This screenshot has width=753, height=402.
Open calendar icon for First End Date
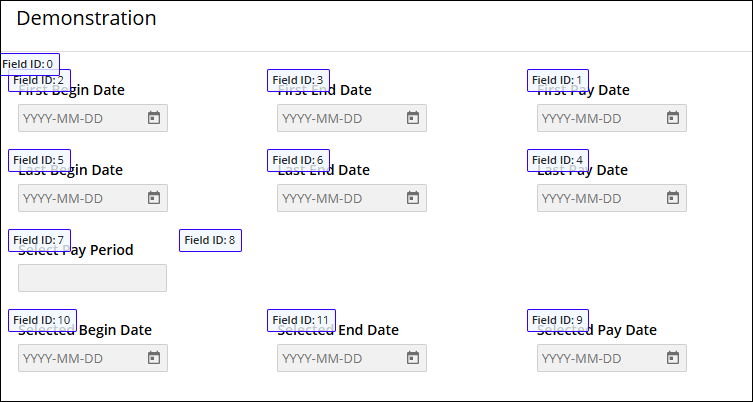(412, 118)
